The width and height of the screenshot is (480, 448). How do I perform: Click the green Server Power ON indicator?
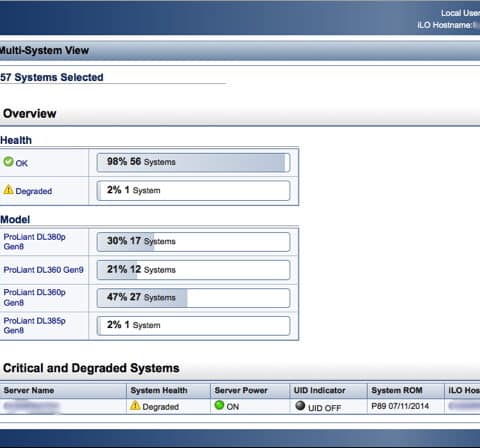219,405
